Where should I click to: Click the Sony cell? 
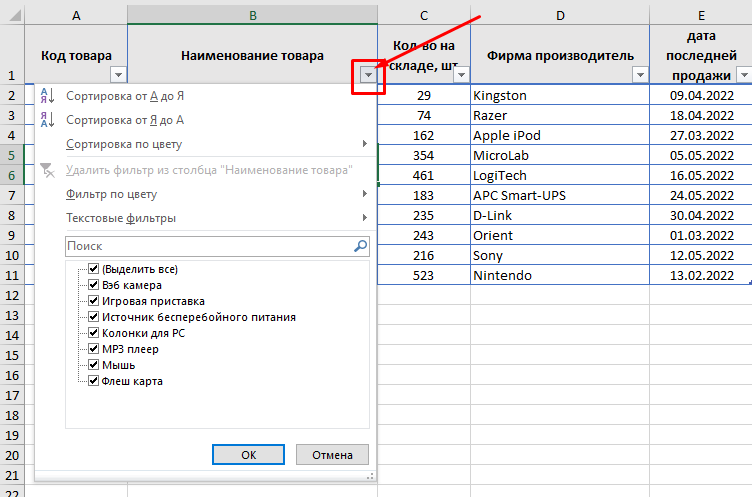[560, 255]
